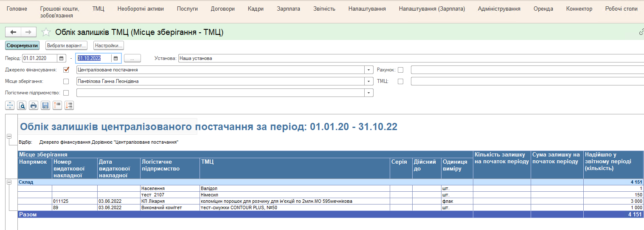
Task: Open the Джерело фінансування dropdown list
Action: [369, 70]
